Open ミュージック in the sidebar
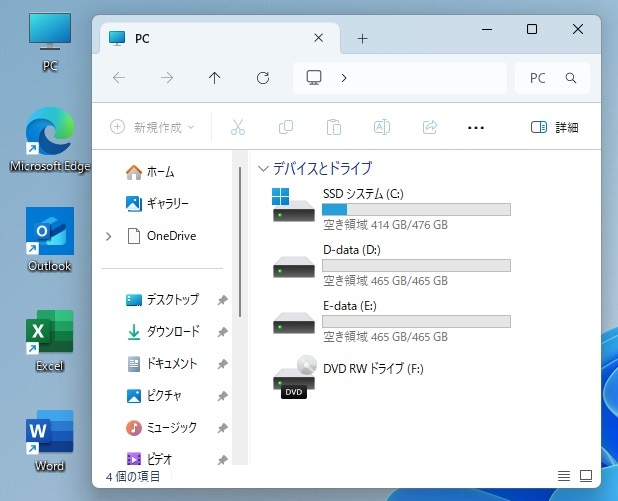The width and height of the screenshot is (618, 501). [x=162, y=428]
